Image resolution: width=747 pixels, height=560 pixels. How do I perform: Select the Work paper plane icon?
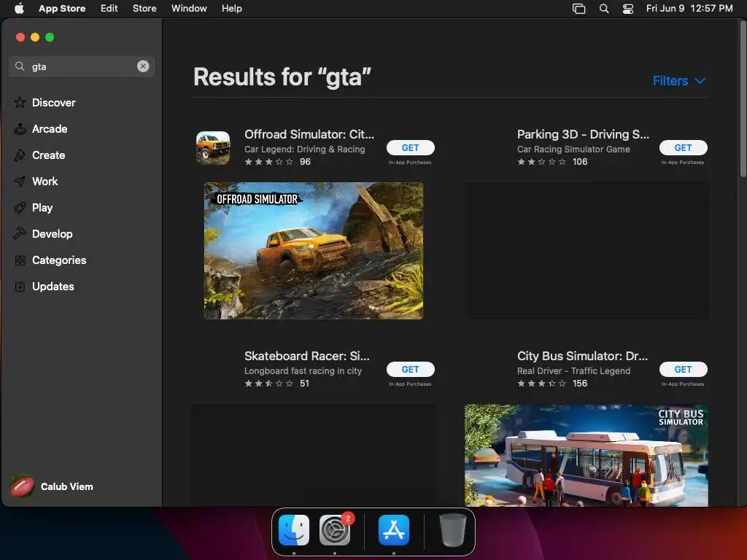click(20, 182)
